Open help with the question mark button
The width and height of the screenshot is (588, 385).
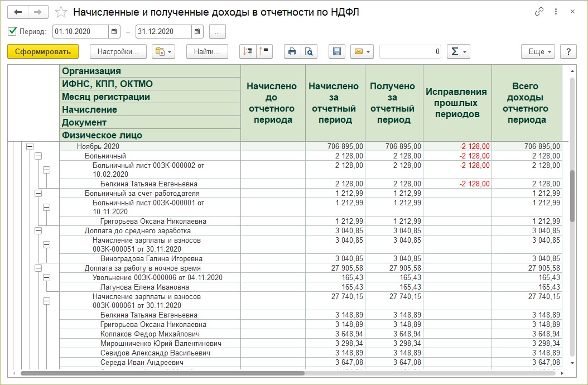(568, 51)
